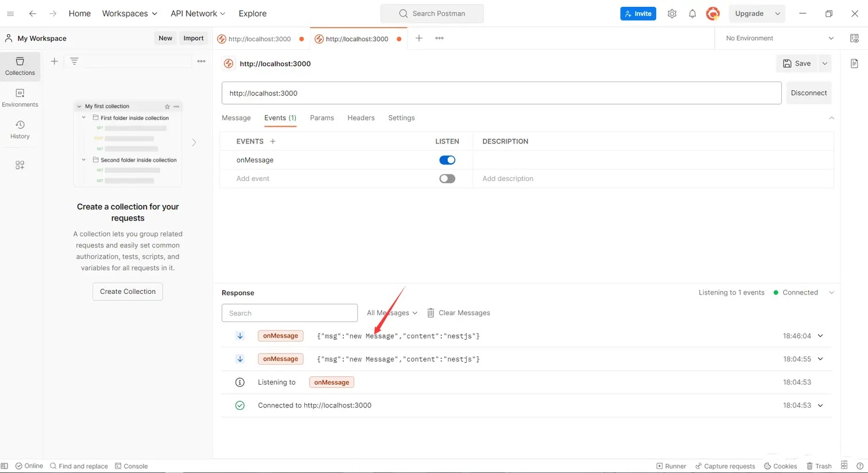Switch to the Headers tab
This screenshot has height=473, width=868.
point(361,118)
